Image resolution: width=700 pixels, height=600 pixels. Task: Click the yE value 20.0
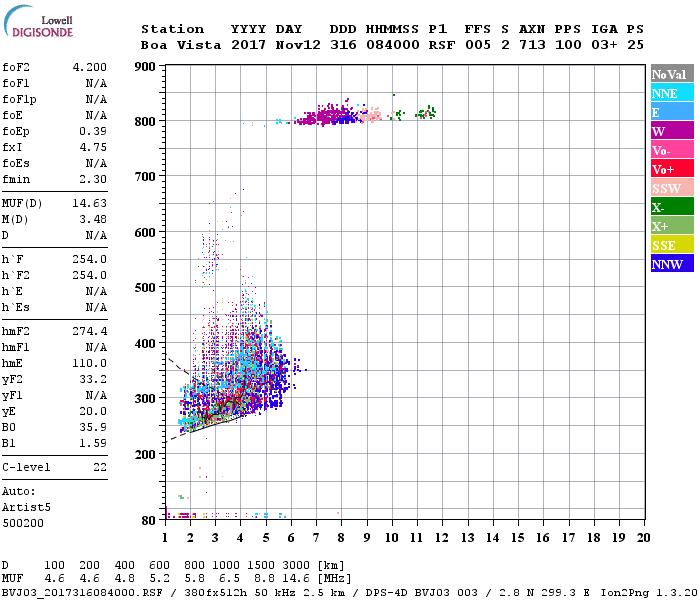[93, 412]
